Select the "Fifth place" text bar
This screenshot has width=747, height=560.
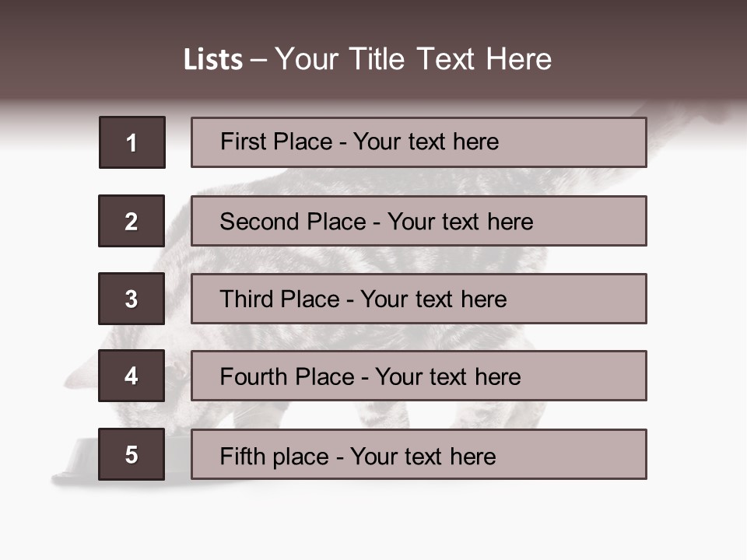click(419, 454)
